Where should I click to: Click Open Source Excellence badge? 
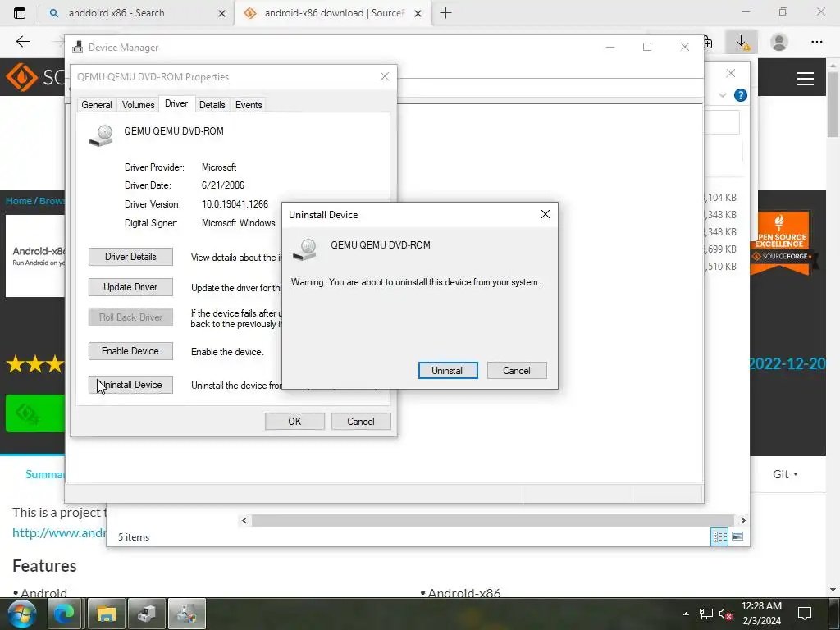tap(781, 244)
